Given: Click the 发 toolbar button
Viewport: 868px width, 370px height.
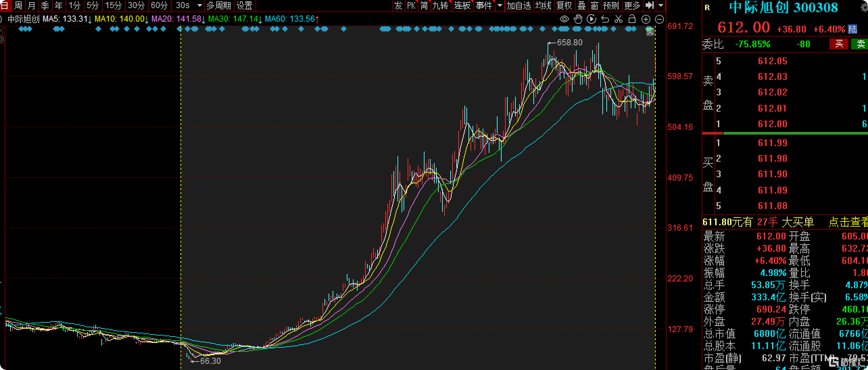Looking at the screenshot, I should pos(399,5).
